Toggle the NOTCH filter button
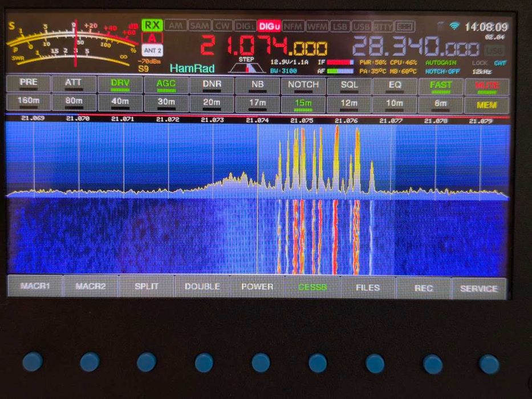This screenshot has width=532, height=399. pos(303,86)
